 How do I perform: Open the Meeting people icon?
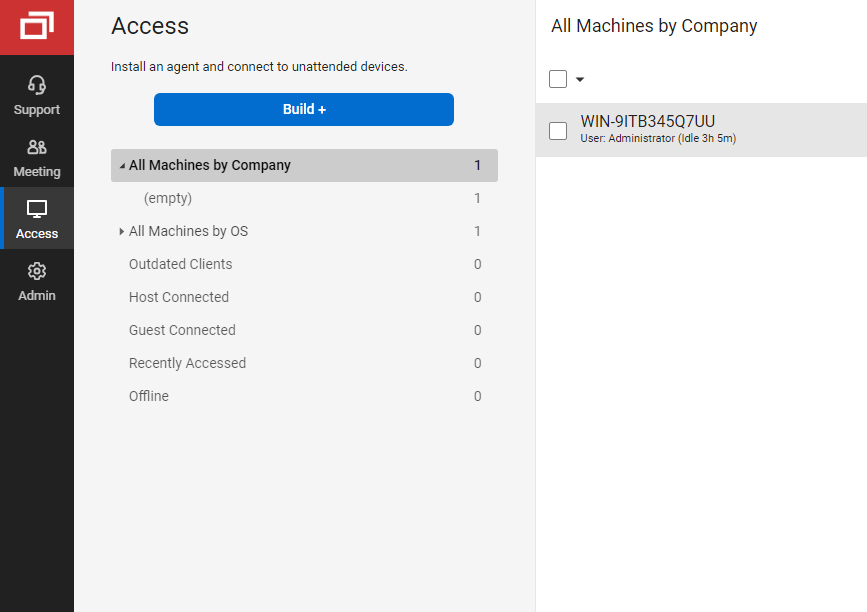coord(37,147)
